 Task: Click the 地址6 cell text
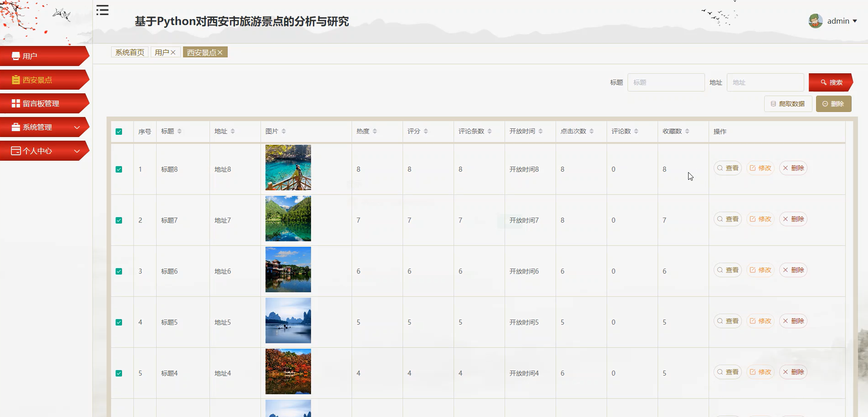pyautogui.click(x=223, y=271)
